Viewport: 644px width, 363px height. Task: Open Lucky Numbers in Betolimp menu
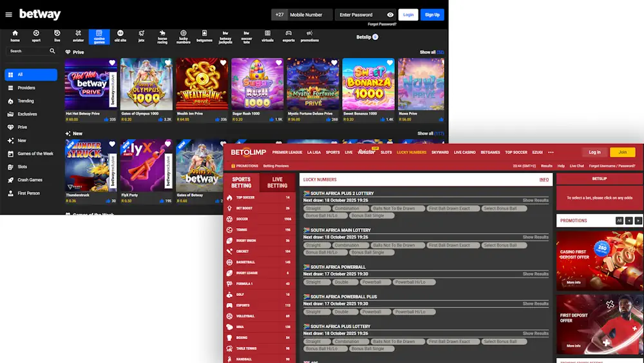click(x=412, y=153)
